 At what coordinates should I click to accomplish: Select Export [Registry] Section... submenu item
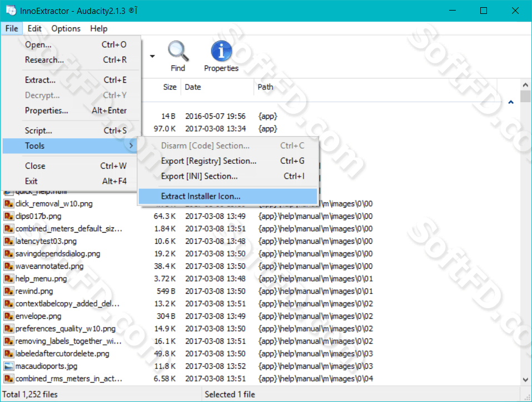228,161
